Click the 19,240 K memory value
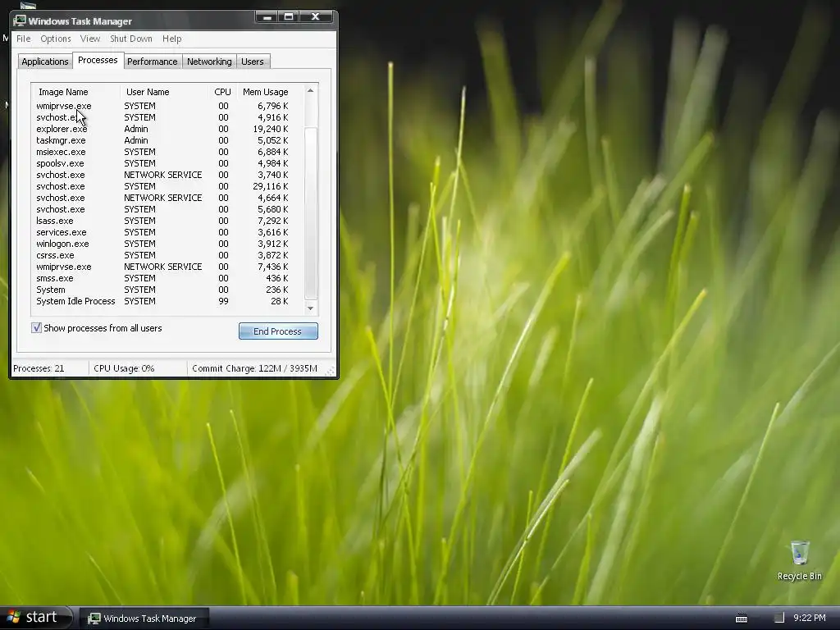 point(271,129)
